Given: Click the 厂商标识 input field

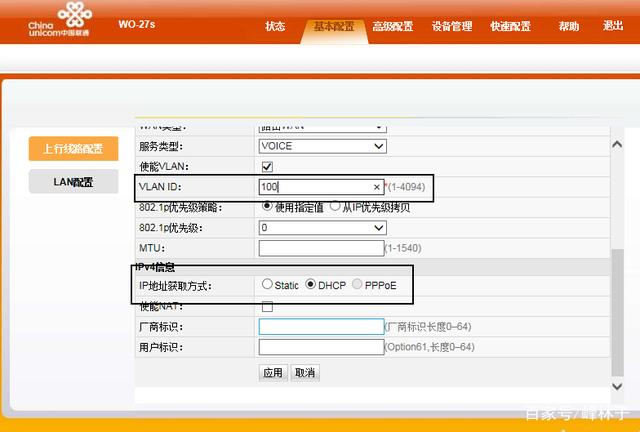Looking at the screenshot, I should tap(322, 327).
